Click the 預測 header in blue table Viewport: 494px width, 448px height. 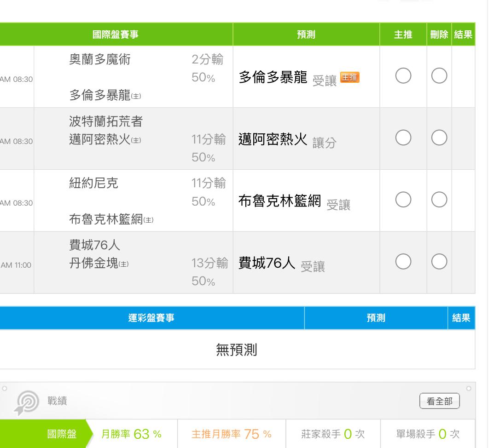point(376,318)
